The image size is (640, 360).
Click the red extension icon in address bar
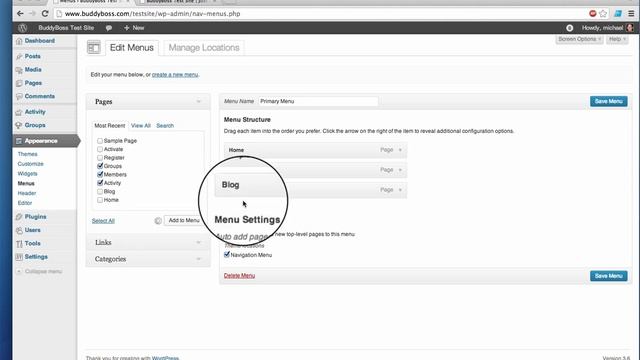593,14
